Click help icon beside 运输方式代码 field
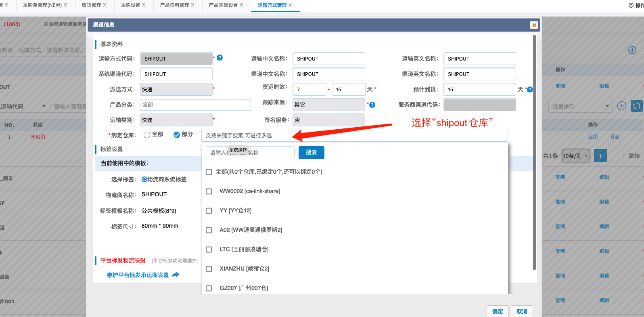 220,58
